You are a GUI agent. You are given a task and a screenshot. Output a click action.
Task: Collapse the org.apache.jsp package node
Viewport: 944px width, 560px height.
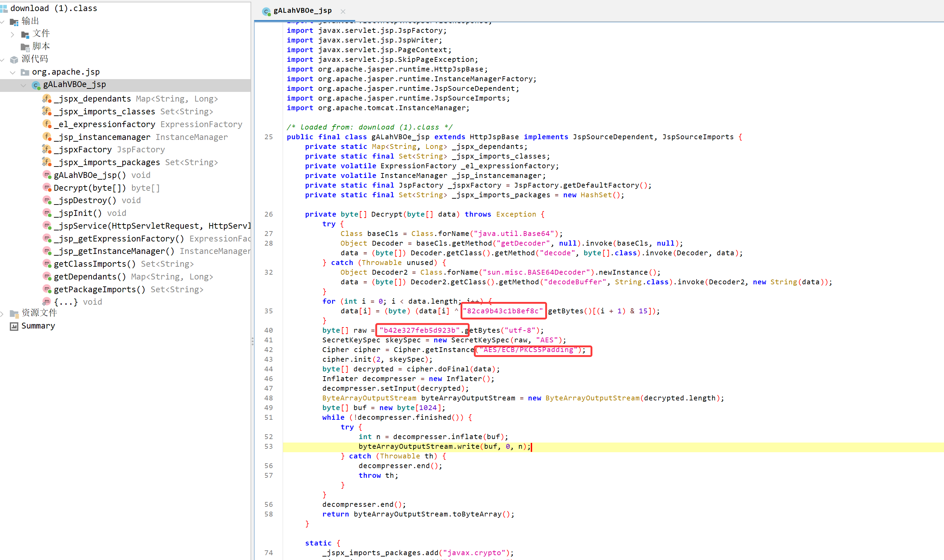click(12, 72)
